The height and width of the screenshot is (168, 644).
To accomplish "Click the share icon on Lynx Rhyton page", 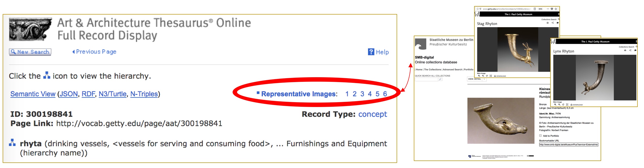I will coord(630,50).
